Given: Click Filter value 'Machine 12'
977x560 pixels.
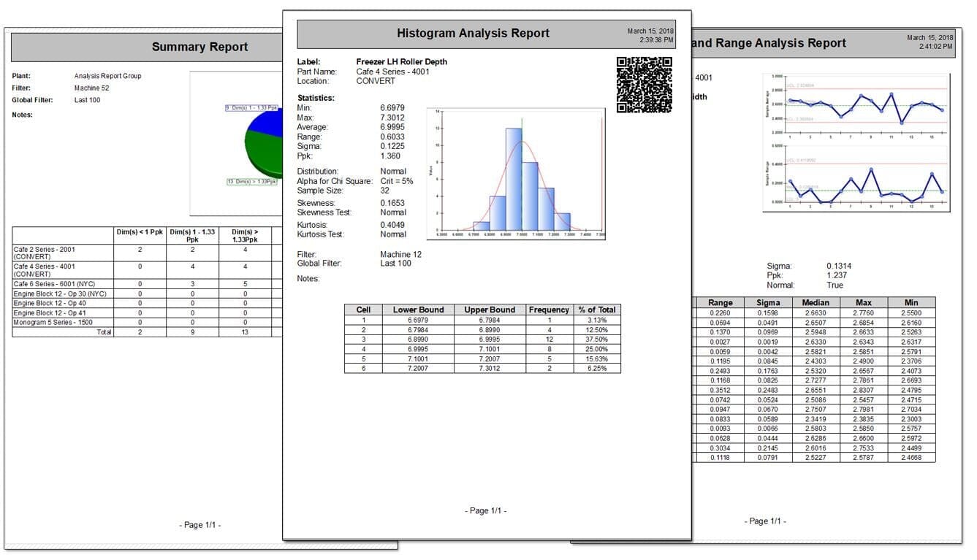Looking at the screenshot, I should click(400, 254).
